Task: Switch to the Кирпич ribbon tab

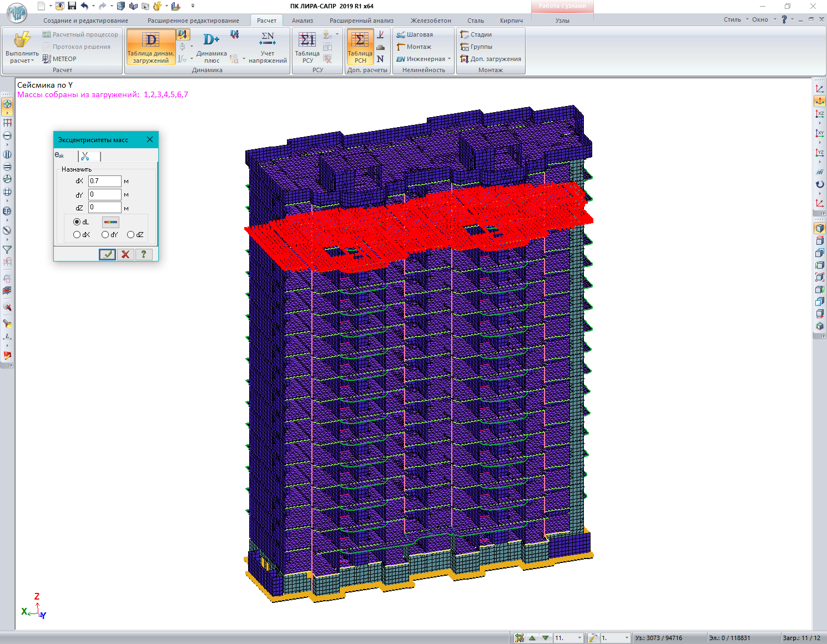Action: coord(511,21)
